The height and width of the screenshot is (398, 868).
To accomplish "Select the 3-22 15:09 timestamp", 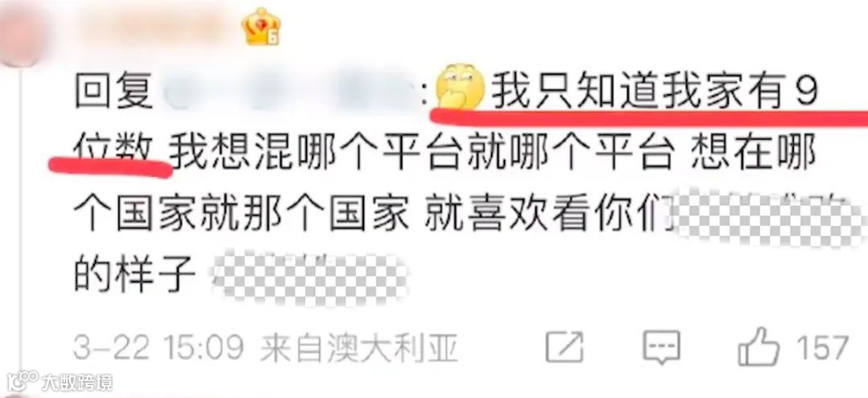I will click(x=158, y=348).
